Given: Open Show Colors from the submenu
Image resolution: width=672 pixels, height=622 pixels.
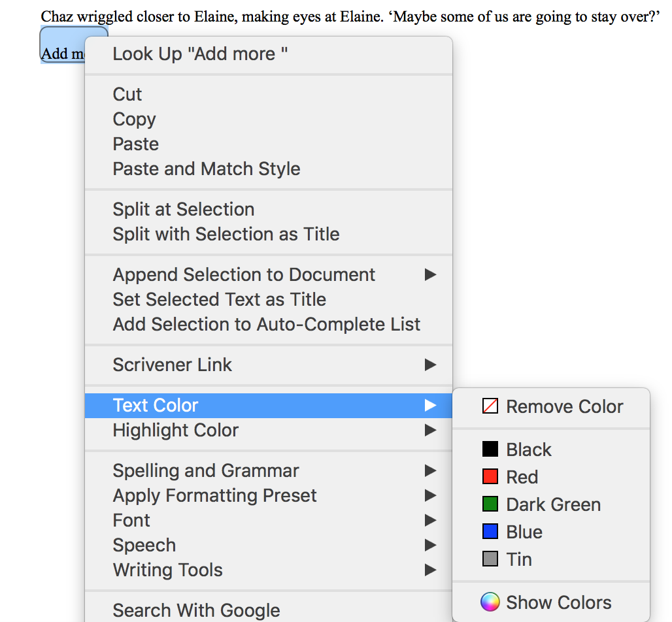Looking at the screenshot, I should click(x=551, y=602).
